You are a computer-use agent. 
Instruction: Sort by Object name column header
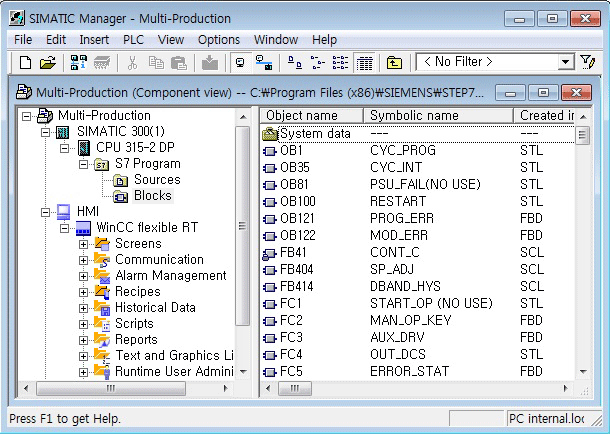pyautogui.click(x=312, y=116)
